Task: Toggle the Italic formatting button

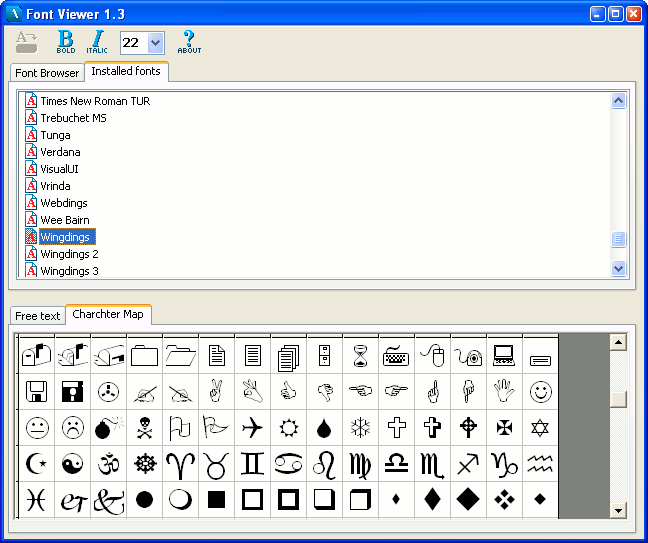Action: [96, 41]
